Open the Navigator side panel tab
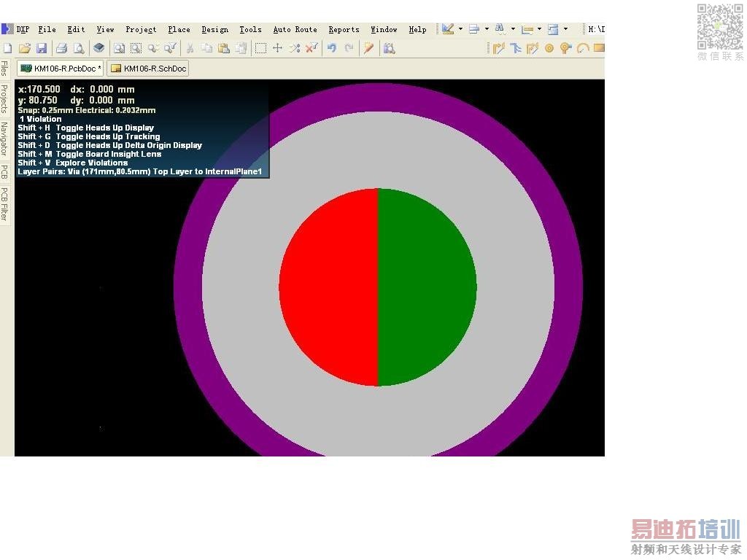Viewport: 747px width, 560px height. pos(5,139)
